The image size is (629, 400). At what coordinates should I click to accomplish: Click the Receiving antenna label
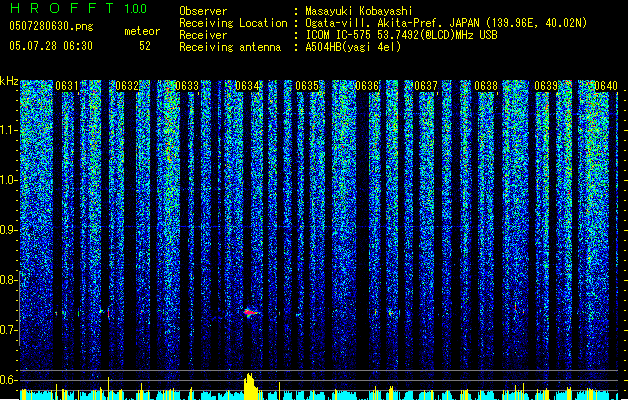coord(230,47)
